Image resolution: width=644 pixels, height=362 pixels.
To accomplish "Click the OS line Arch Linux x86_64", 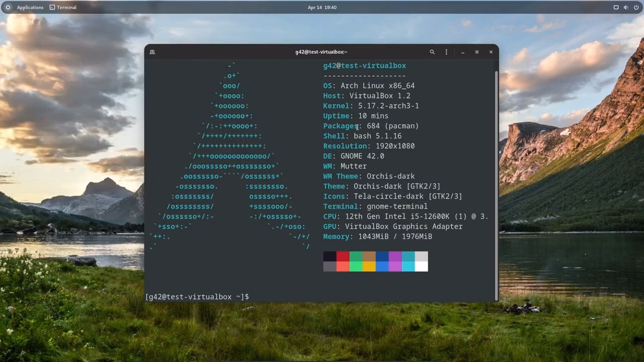I will coord(369,85).
